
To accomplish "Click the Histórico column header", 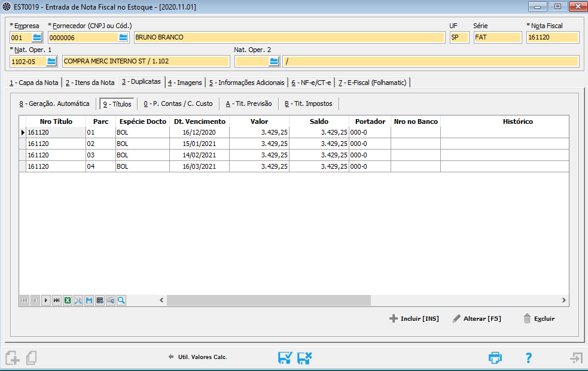I will pyautogui.click(x=517, y=121).
